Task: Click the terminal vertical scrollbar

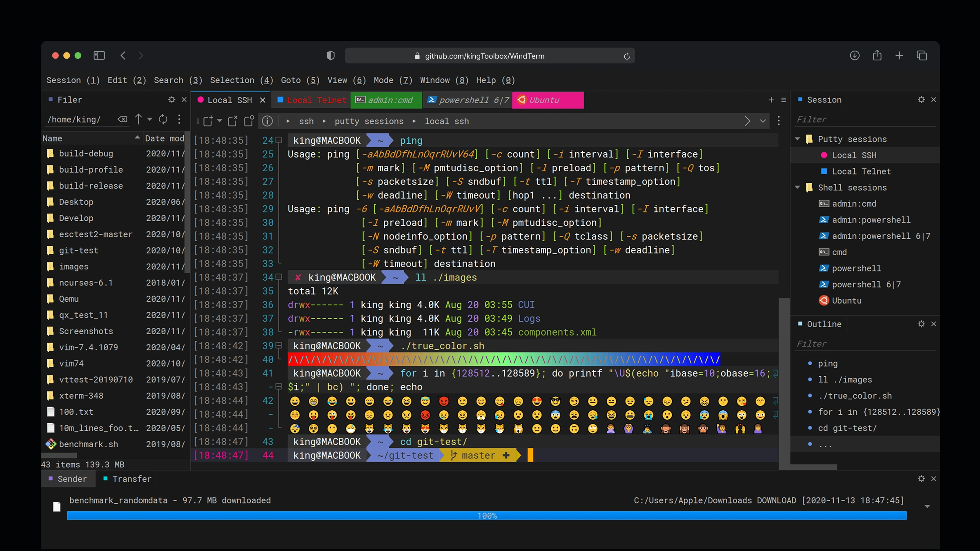Action: (x=784, y=384)
